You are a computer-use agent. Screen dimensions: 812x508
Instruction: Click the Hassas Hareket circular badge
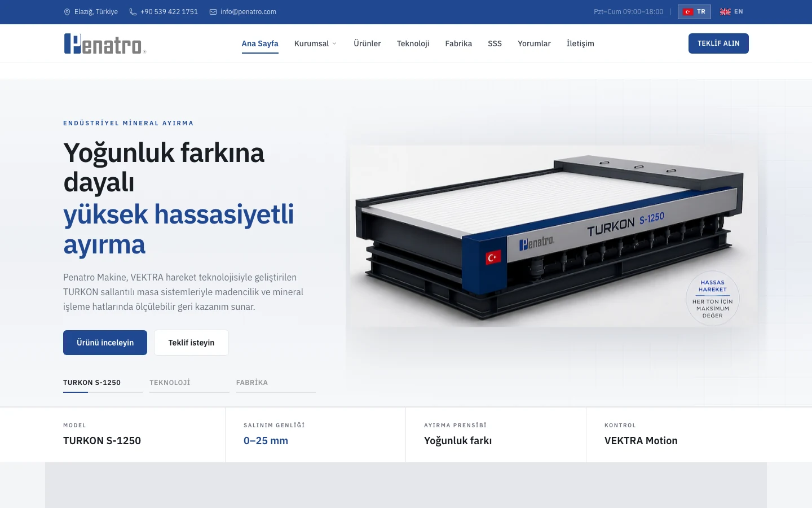[713, 299]
